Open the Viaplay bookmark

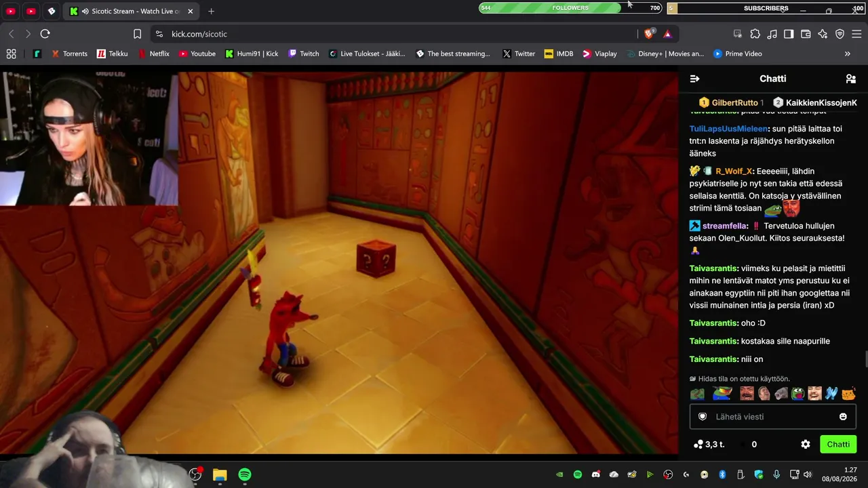pos(599,54)
